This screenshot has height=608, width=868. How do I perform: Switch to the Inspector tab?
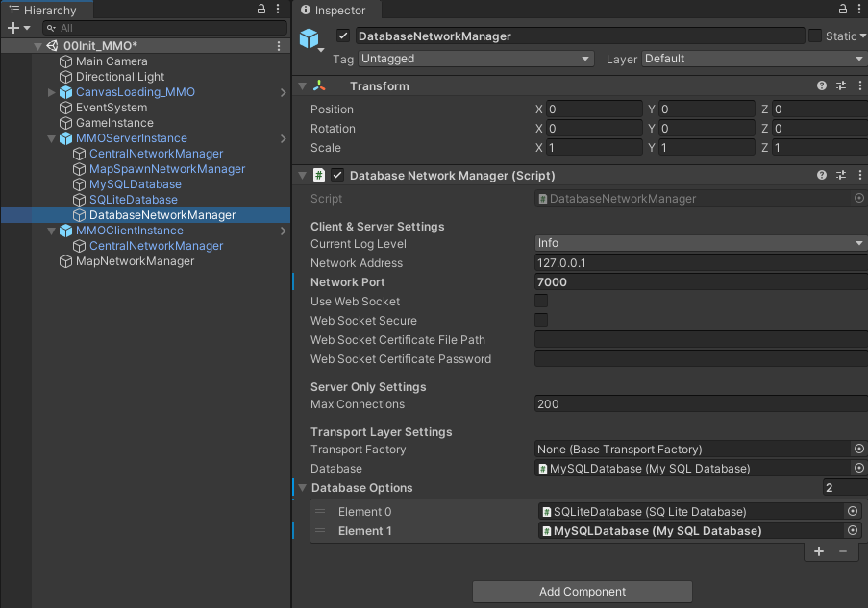coord(335,10)
